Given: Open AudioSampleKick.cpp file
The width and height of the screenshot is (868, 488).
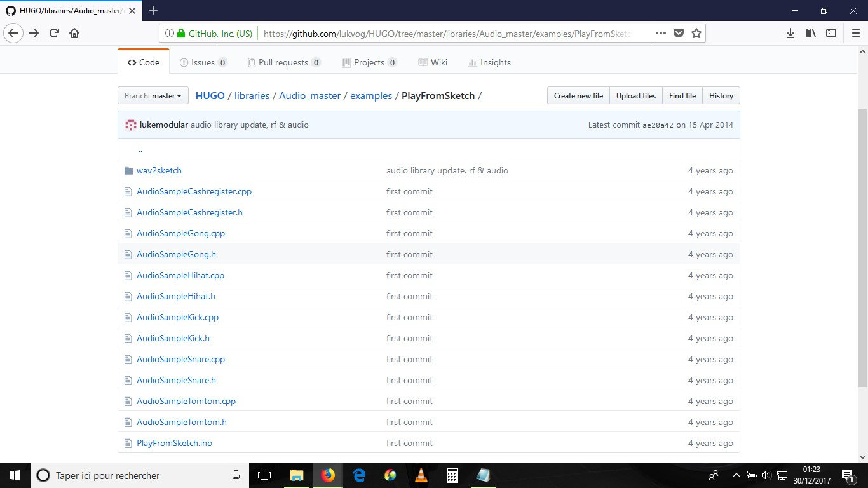Looking at the screenshot, I should (177, 317).
